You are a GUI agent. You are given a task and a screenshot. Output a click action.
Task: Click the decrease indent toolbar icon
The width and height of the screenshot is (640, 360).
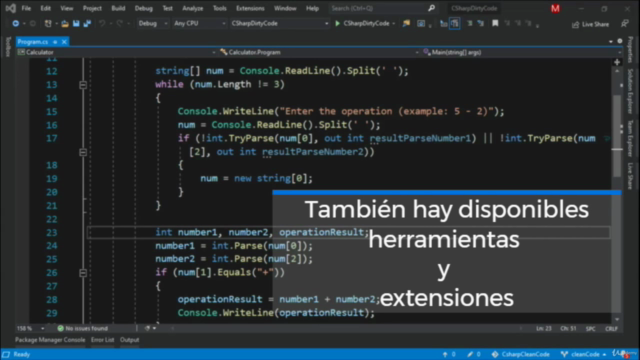[x=469, y=24]
